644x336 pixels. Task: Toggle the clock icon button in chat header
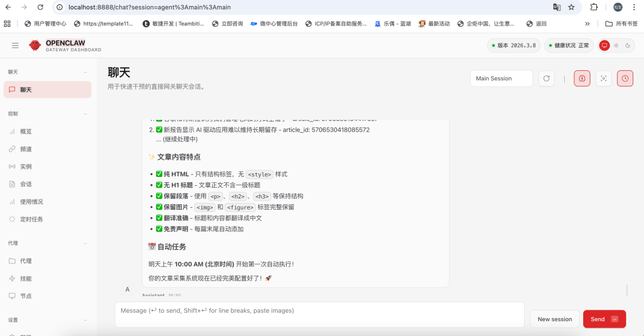click(x=625, y=79)
